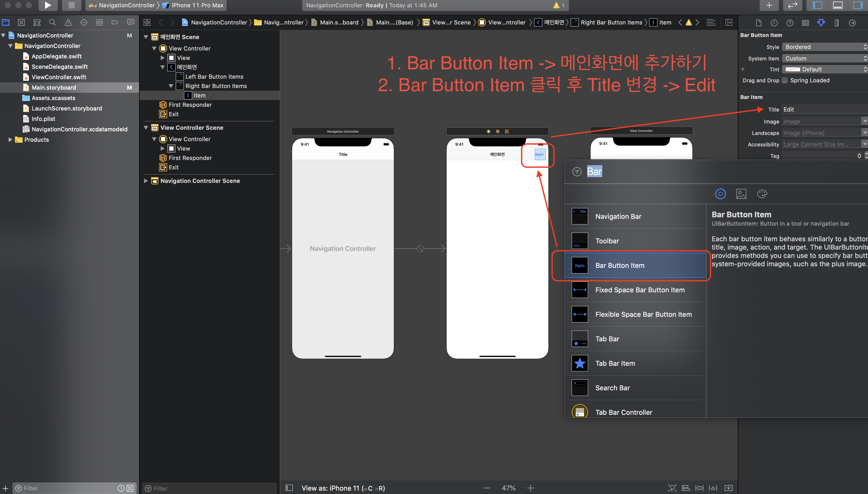Open the Attributes inspector tab icon
The width and height of the screenshot is (868, 494).
821,23
